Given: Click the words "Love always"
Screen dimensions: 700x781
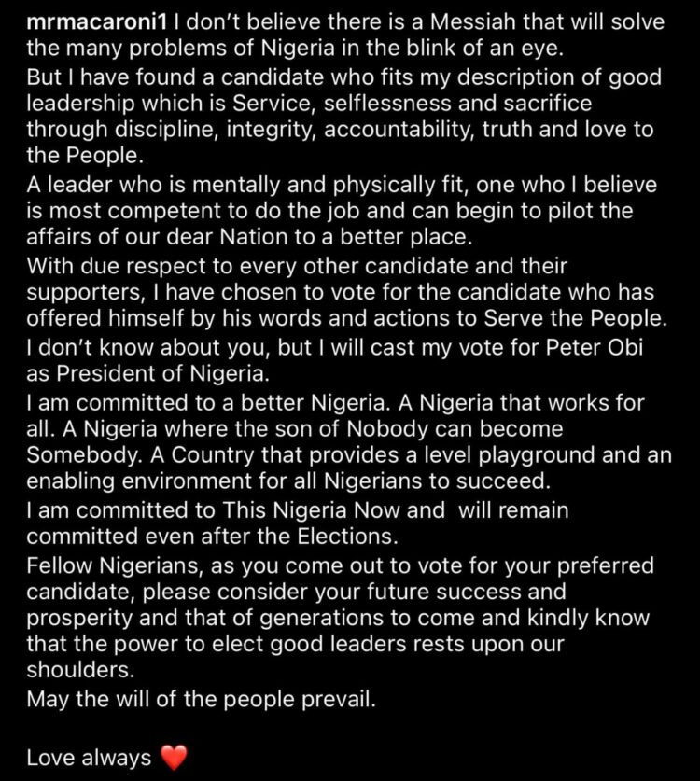Looking at the screenshot, I should [x=89, y=758].
